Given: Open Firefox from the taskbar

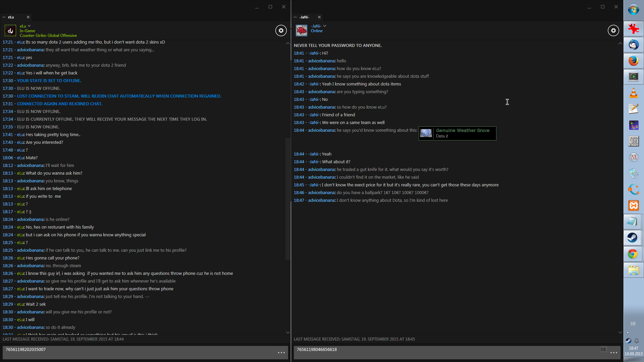Looking at the screenshot, I should [x=633, y=61].
